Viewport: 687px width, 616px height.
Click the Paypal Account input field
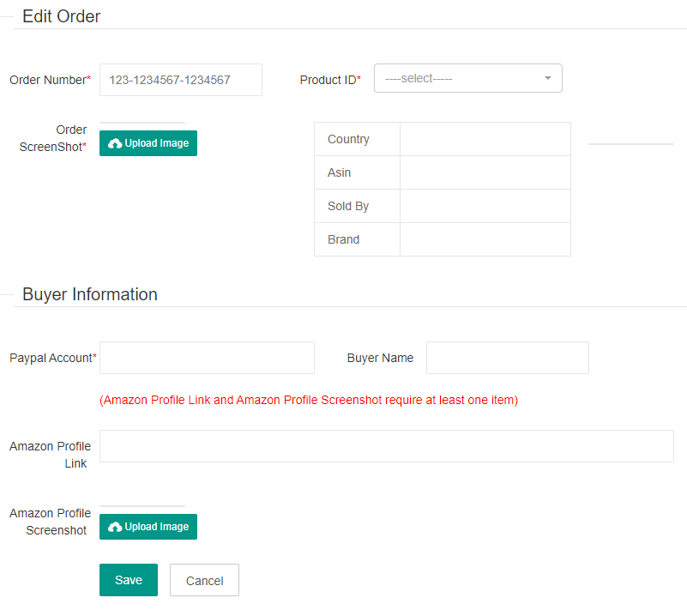pyautogui.click(x=207, y=358)
